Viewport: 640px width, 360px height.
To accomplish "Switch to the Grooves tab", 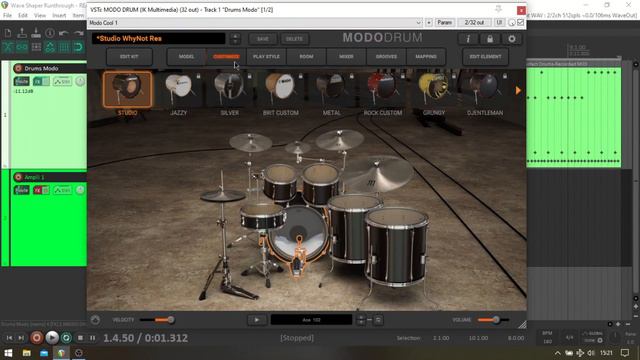I will [x=386, y=57].
